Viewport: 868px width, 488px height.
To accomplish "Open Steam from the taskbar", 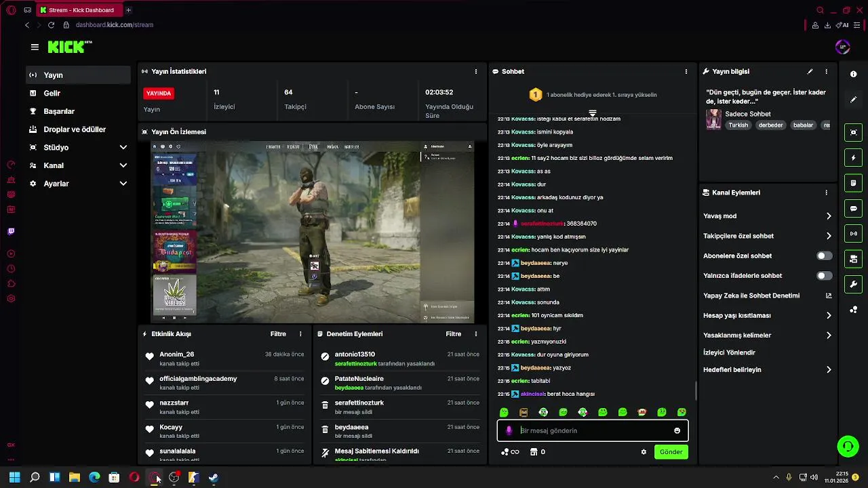I will 213,478.
